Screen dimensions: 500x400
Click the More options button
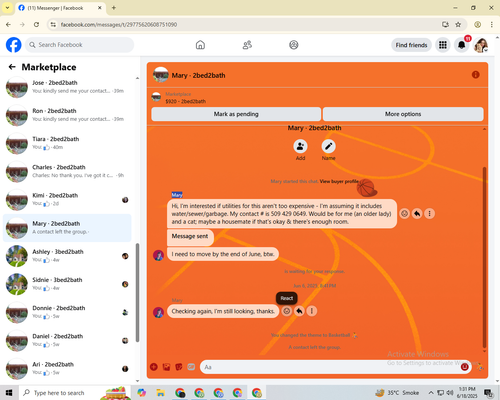[403, 114]
